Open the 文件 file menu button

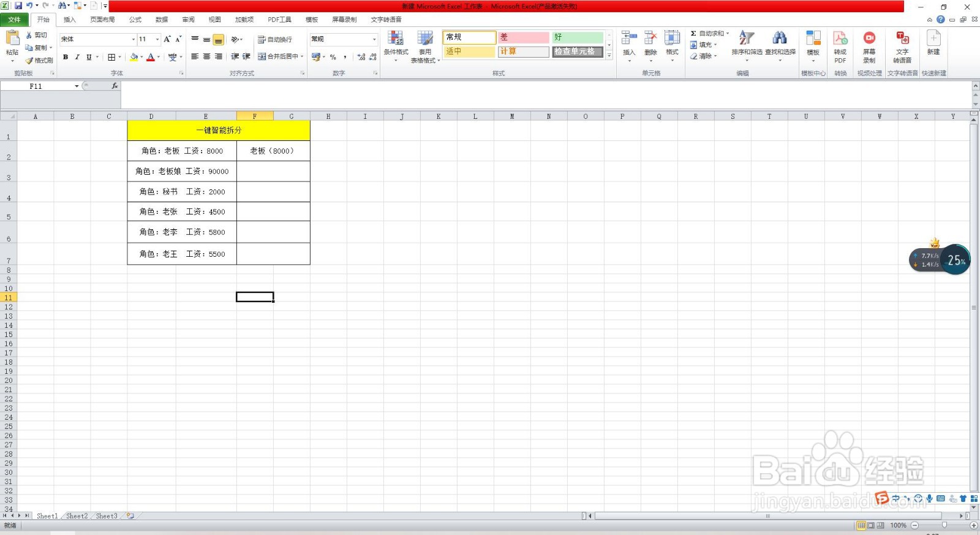14,20
